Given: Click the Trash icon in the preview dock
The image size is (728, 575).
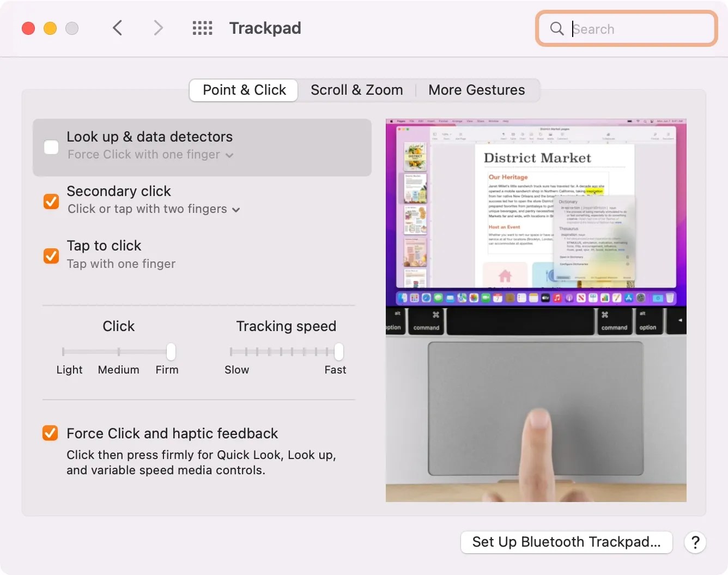Looking at the screenshot, I should tap(669, 298).
